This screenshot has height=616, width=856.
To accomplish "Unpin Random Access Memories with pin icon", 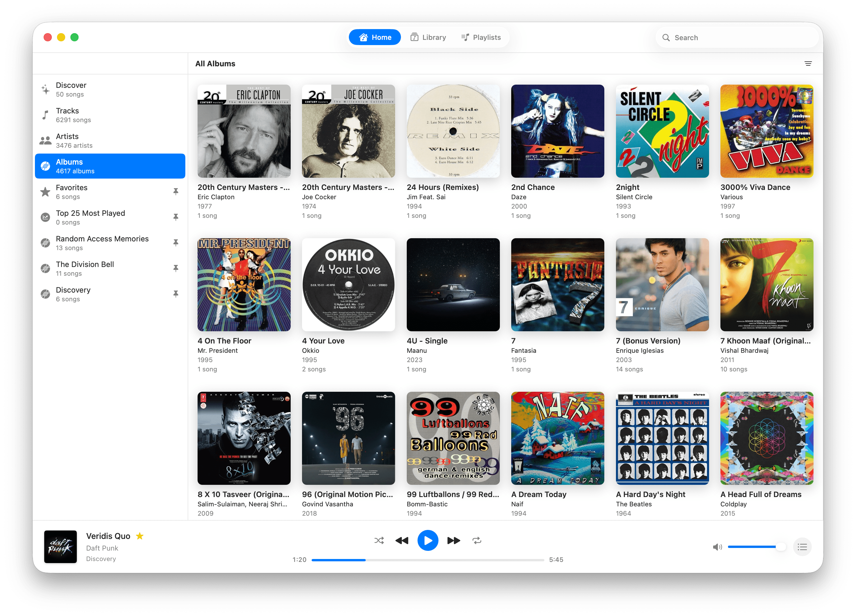I will point(175,243).
